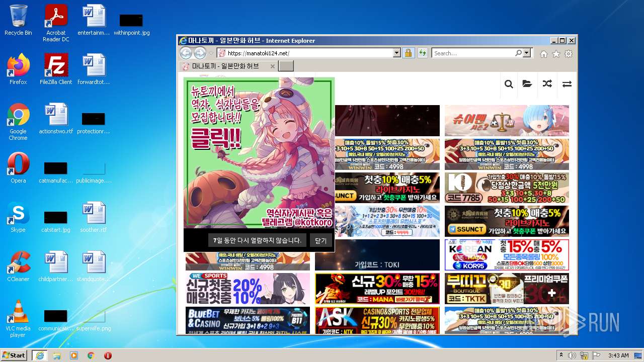Open the BLUEBET & CASINO banner
Image resolution: width=644 pixels, height=362 pixels.
(248, 320)
